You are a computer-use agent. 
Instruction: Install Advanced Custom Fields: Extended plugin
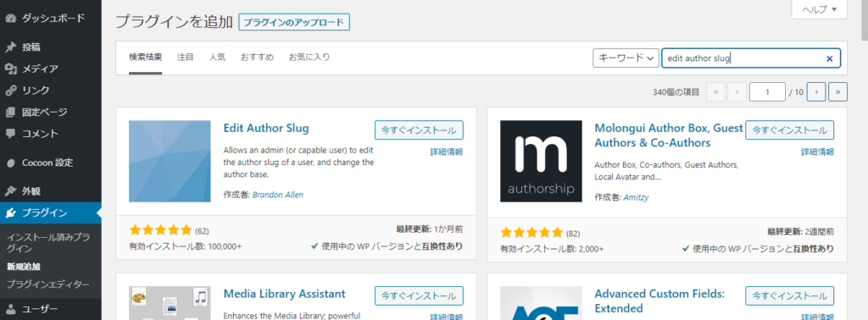click(x=789, y=296)
